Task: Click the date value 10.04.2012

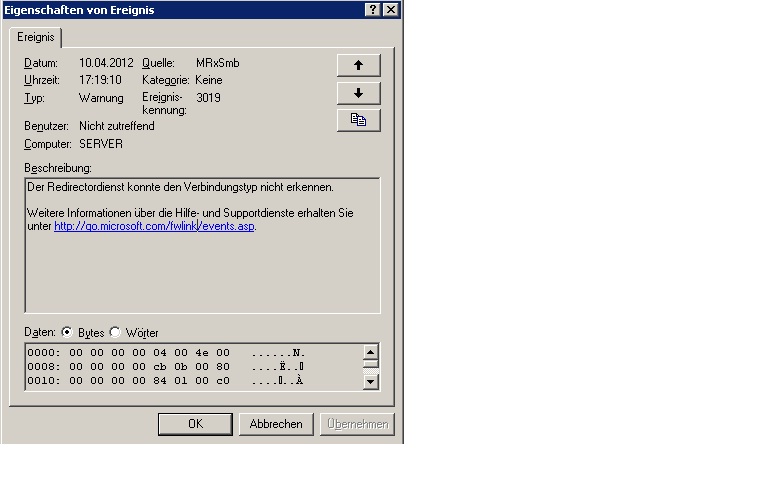Action: pos(106,63)
